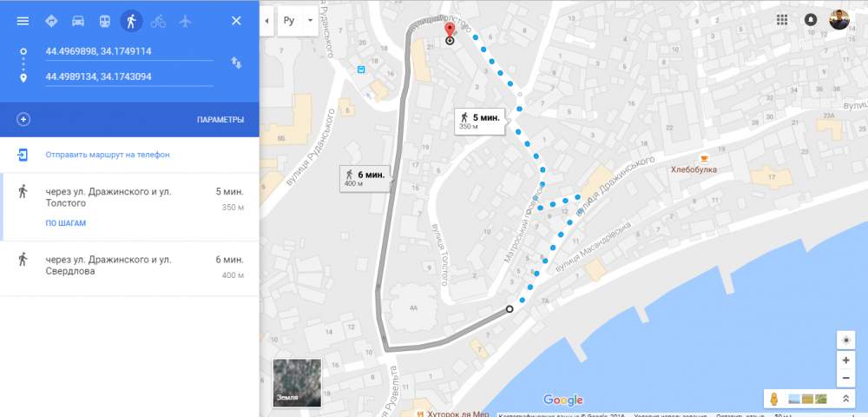Open language dropdown labeled Ру

(298, 21)
